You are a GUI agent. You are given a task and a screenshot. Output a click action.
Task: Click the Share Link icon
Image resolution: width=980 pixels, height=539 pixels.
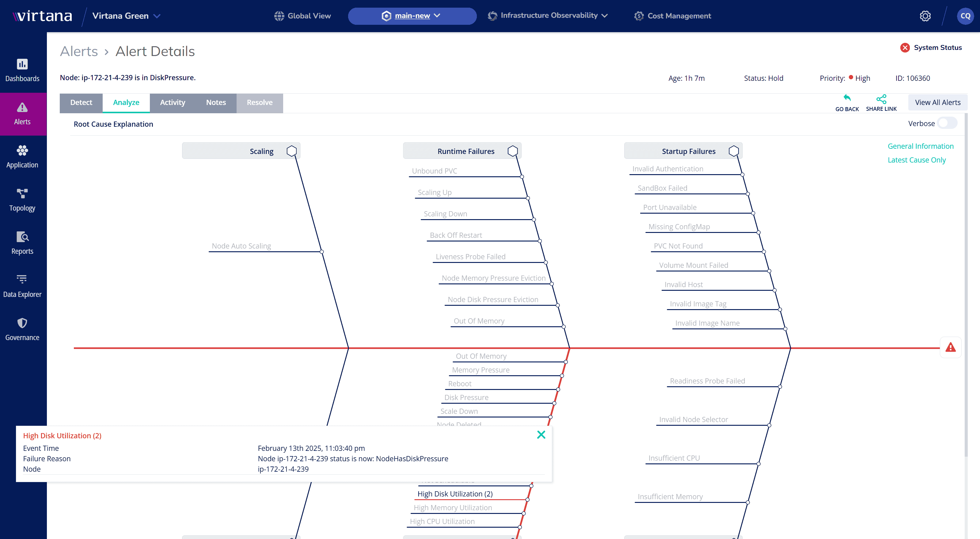pos(881,99)
